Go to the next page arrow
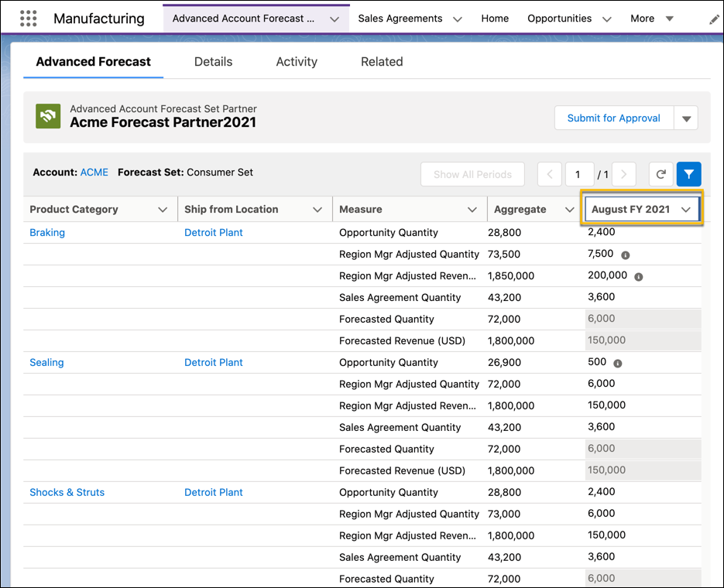Viewport: 724px width, 588px height. (624, 174)
